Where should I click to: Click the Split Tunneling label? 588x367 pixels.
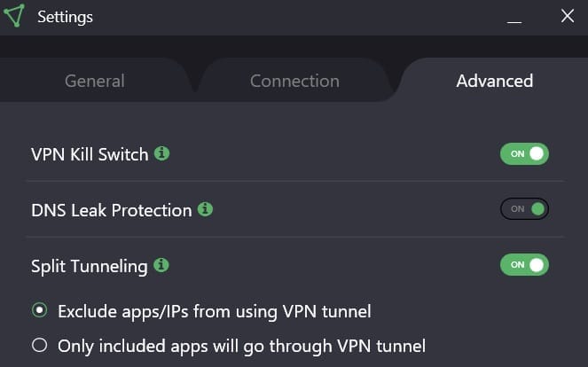pyautogui.click(x=89, y=265)
